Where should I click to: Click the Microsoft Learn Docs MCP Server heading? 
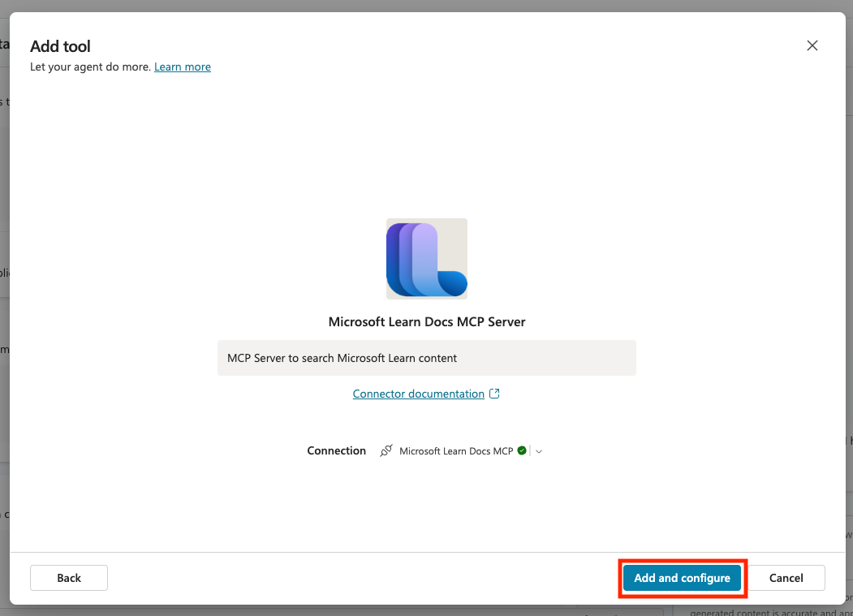[426, 321]
